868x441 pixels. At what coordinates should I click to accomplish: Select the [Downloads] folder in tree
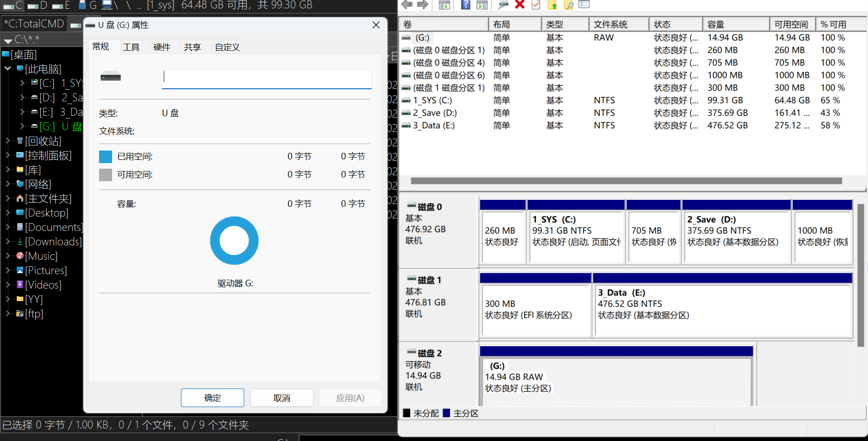coord(53,242)
